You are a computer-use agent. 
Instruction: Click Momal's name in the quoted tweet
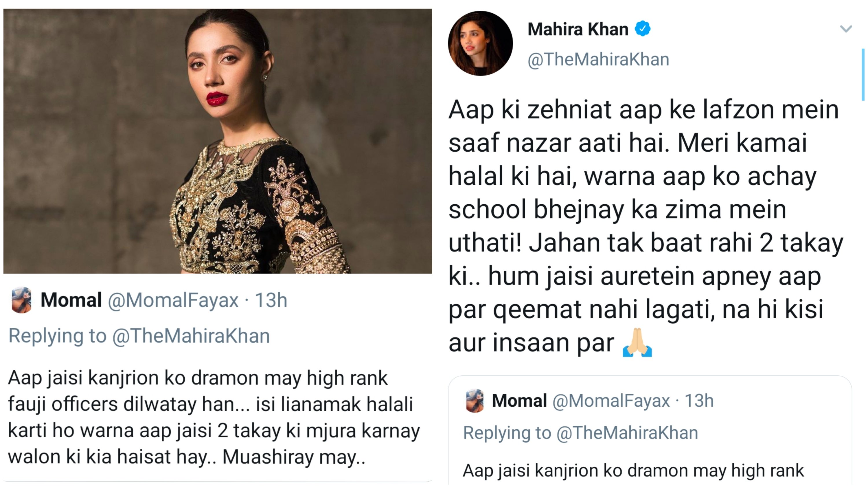click(x=519, y=401)
